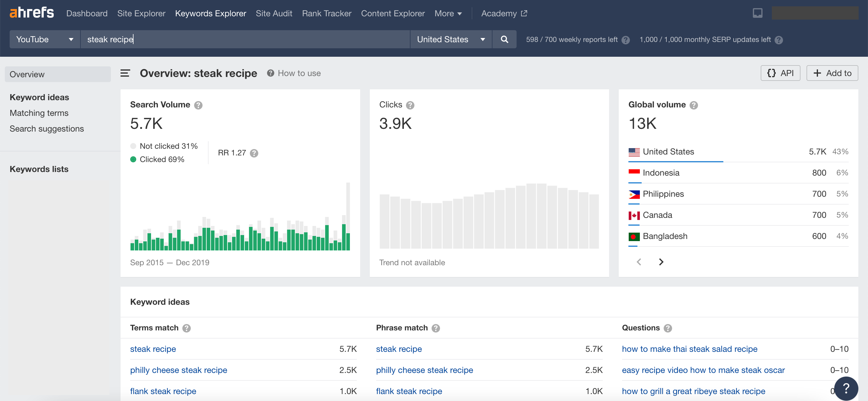Open the notifications monitor icon in header
This screenshot has width=868, height=401.
click(x=757, y=13)
